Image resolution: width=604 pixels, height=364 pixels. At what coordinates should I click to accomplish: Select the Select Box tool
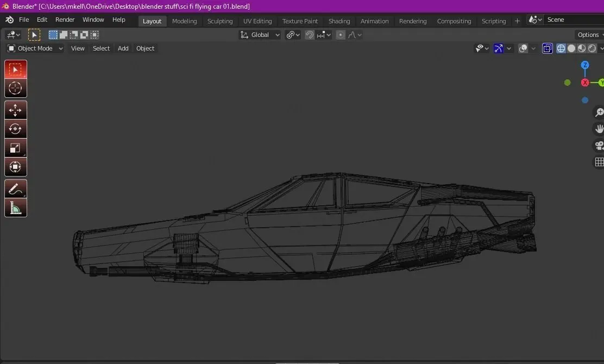pos(15,70)
